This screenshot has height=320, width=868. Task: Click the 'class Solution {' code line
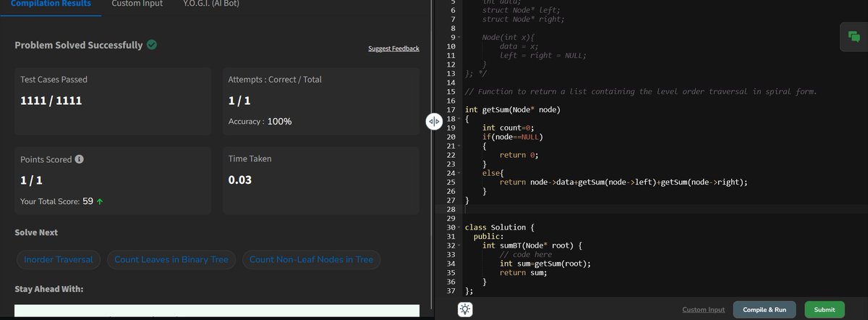[x=500, y=227]
